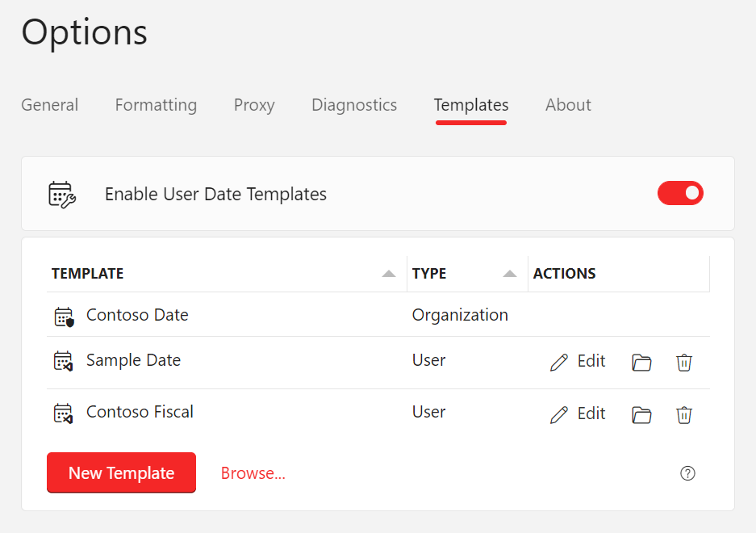
Task: Disable the Enable User Date Templates toggle
Action: [x=680, y=193]
